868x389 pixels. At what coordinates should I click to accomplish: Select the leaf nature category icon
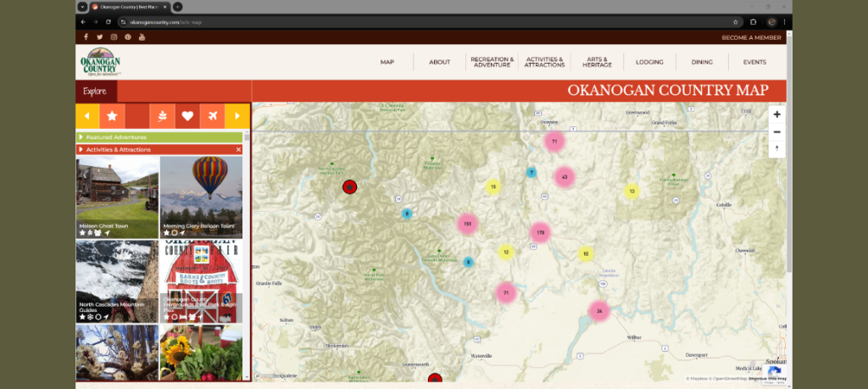click(x=163, y=116)
